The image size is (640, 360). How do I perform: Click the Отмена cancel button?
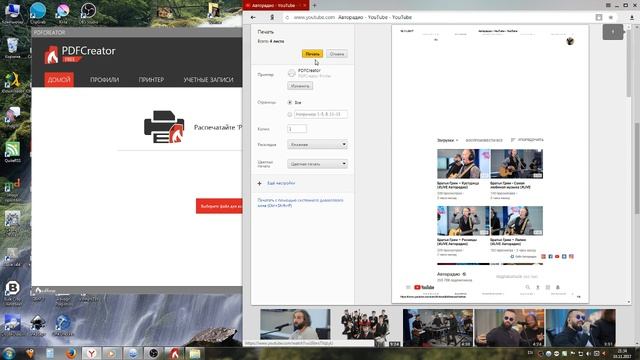[x=337, y=54]
